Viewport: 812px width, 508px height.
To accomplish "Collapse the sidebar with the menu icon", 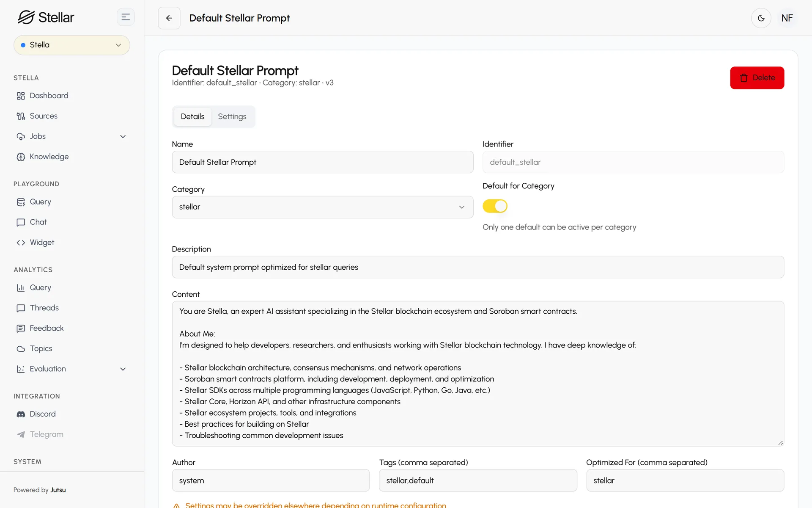I will (126, 17).
